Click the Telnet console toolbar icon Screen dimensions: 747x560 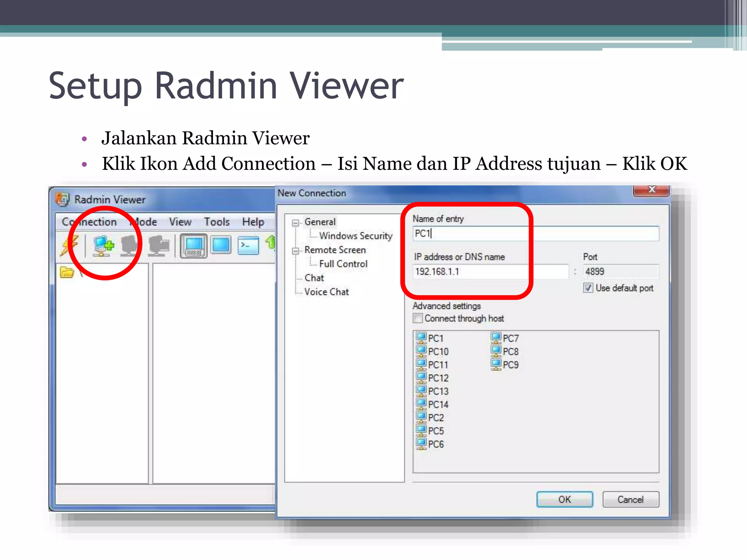point(248,245)
